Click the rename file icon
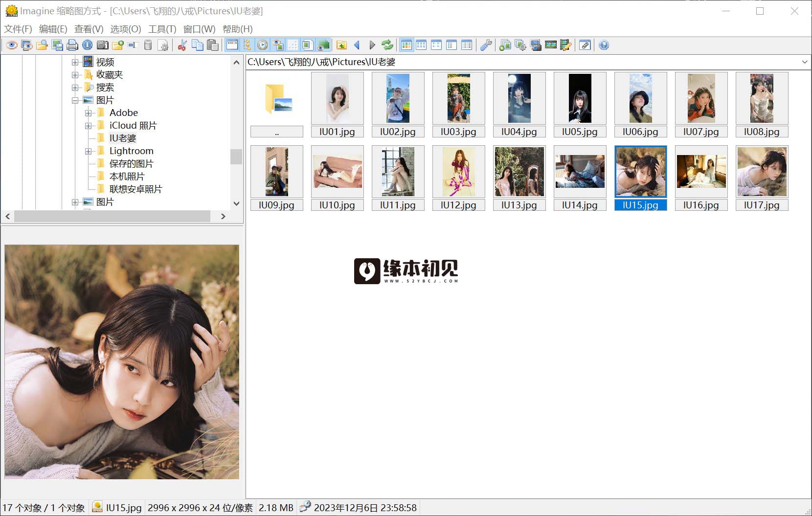Image resolution: width=812 pixels, height=516 pixels. [133, 45]
